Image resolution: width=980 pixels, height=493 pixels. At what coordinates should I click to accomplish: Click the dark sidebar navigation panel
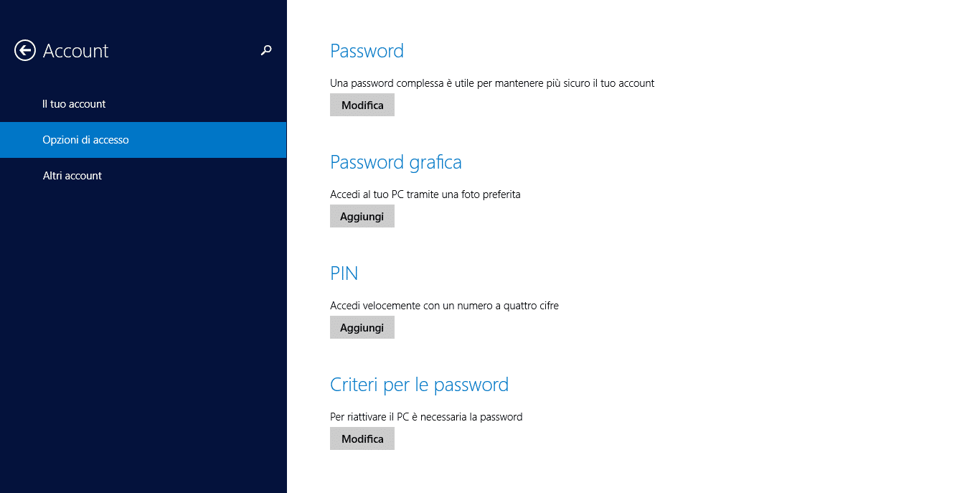pos(143,323)
